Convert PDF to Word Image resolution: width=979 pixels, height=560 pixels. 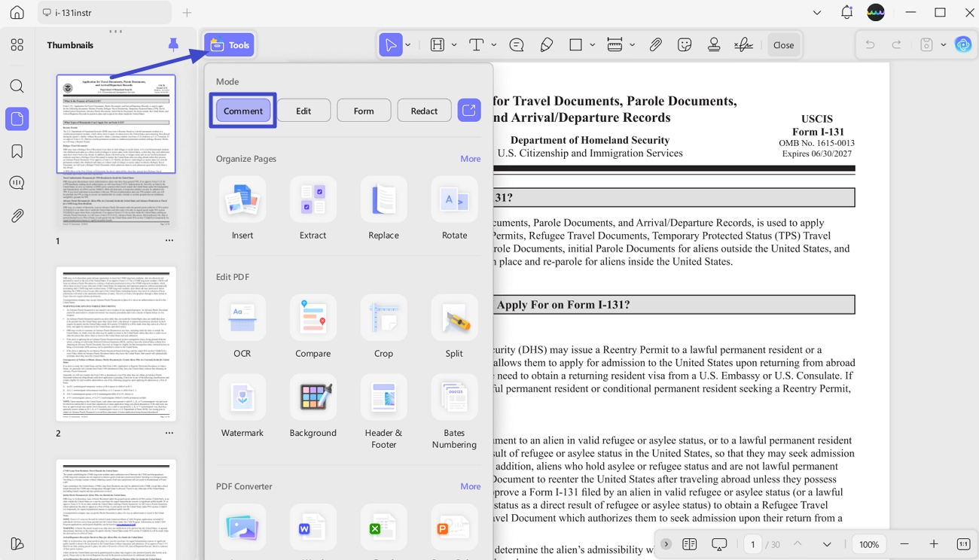(x=313, y=528)
